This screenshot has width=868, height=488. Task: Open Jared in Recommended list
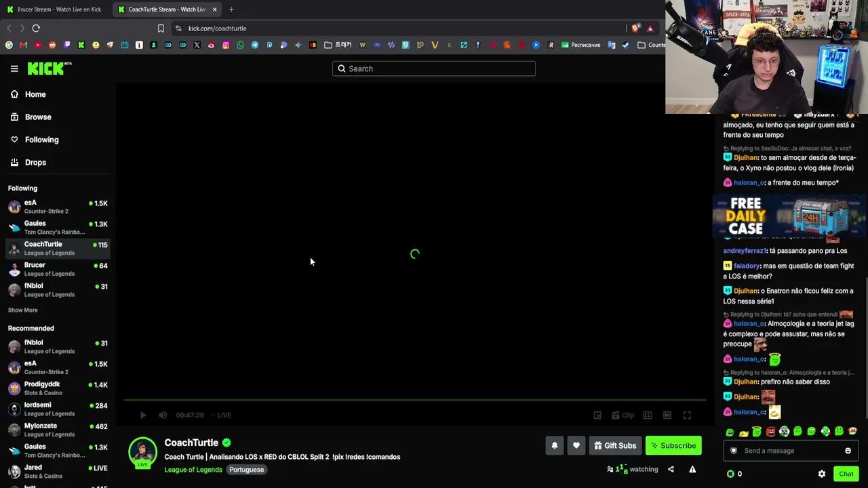coord(58,471)
